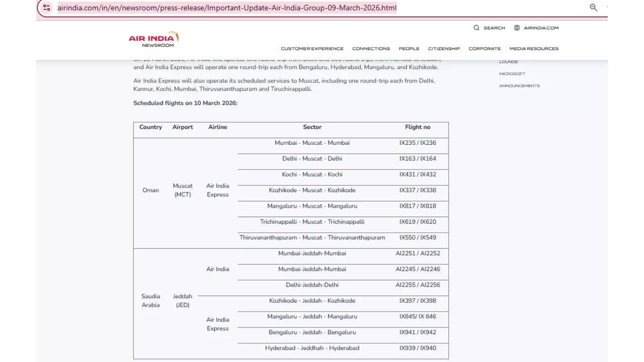Visit the AIRINDIA.COM link text
This screenshot has height=362, width=644.
click(x=541, y=28)
